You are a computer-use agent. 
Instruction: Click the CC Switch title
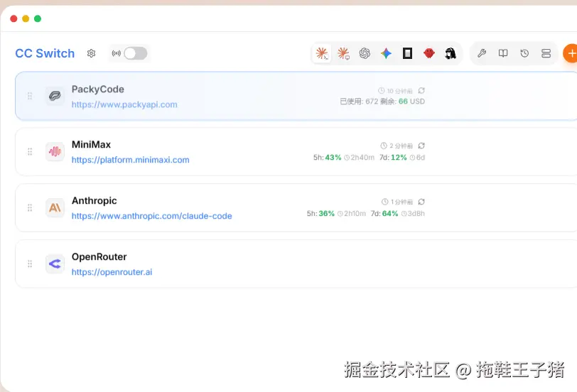tap(45, 53)
